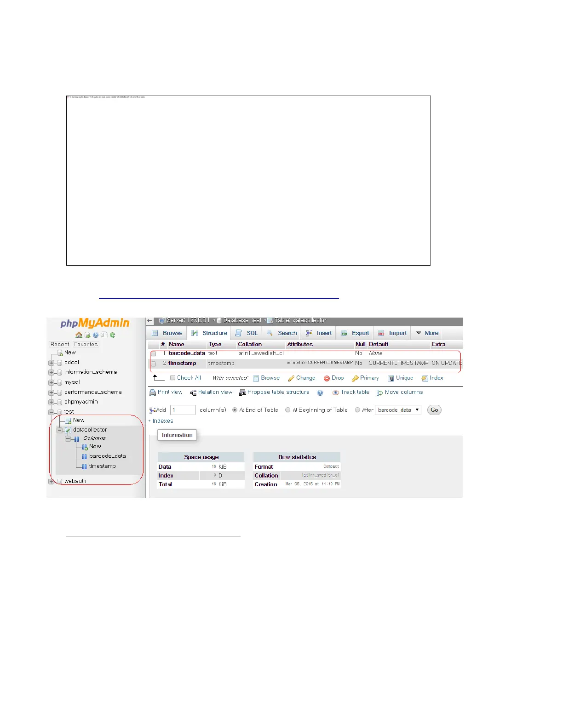Tick the timestamp row checkbox
The image size is (563, 728).
tap(154, 364)
